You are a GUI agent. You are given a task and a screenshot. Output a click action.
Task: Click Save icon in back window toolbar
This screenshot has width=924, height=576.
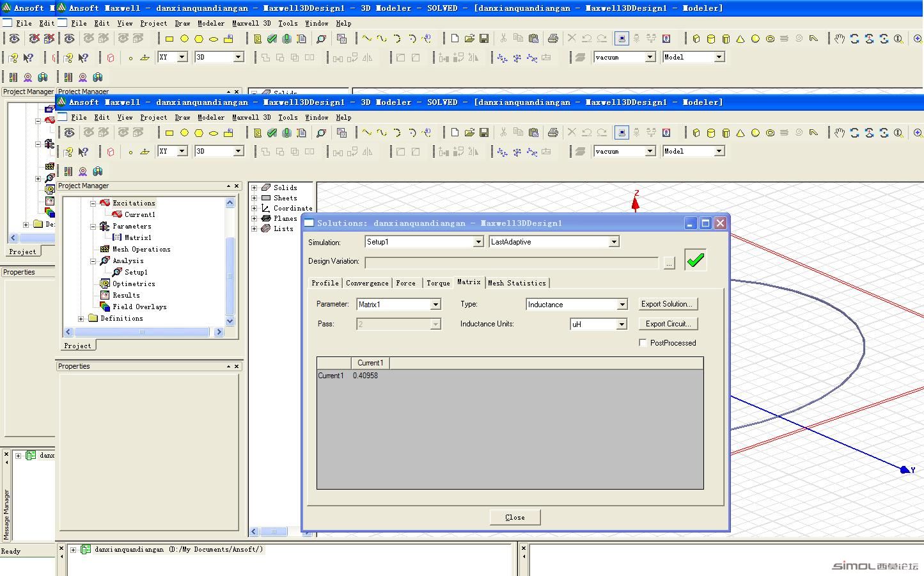[484, 38]
